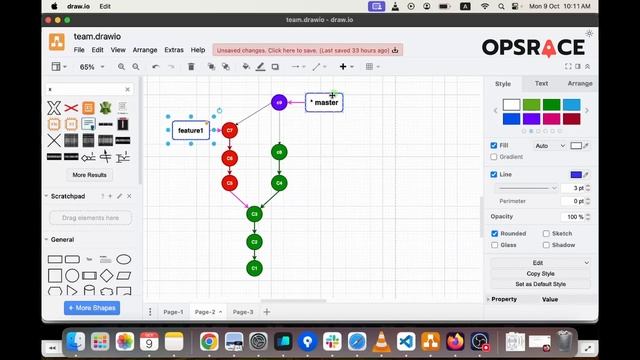Open the pages menu dots icon

150,312
